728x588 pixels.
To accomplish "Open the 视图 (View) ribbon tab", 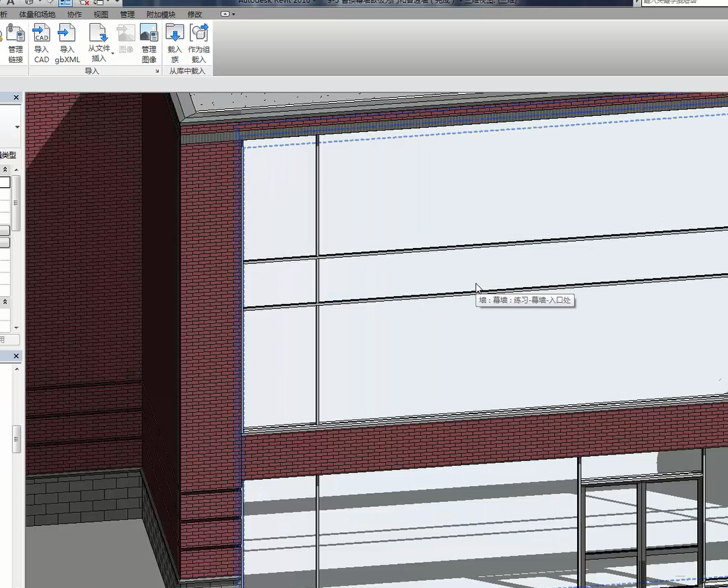I will pyautogui.click(x=101, y=14).
